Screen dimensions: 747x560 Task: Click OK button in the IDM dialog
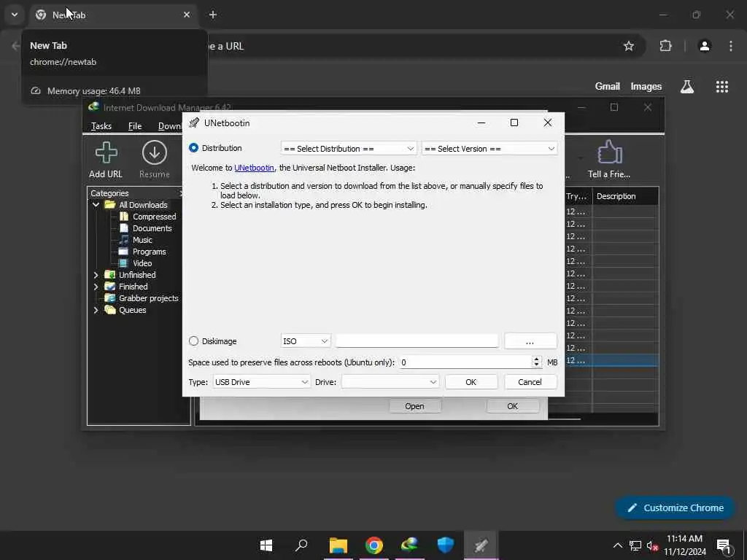(x=513, y=406)
